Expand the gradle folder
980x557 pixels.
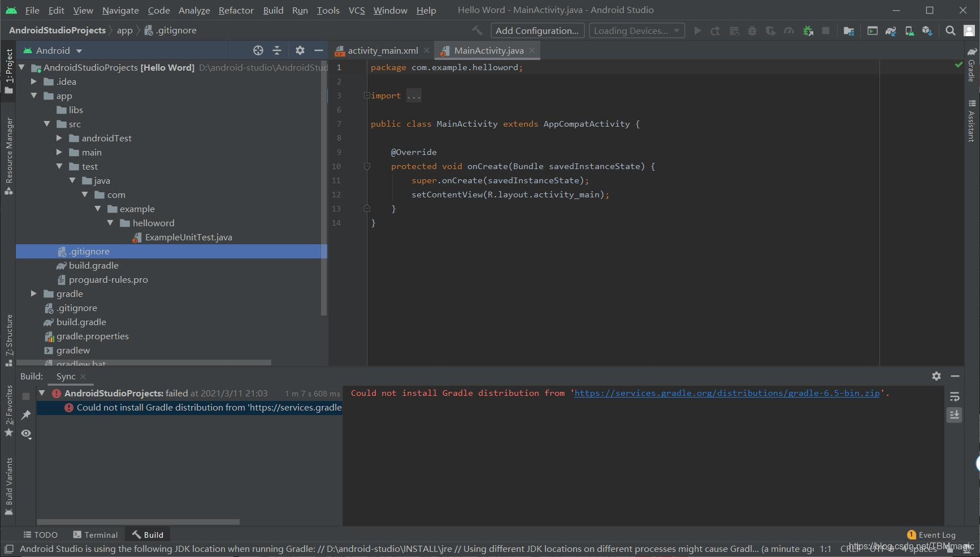coord(34,293)
